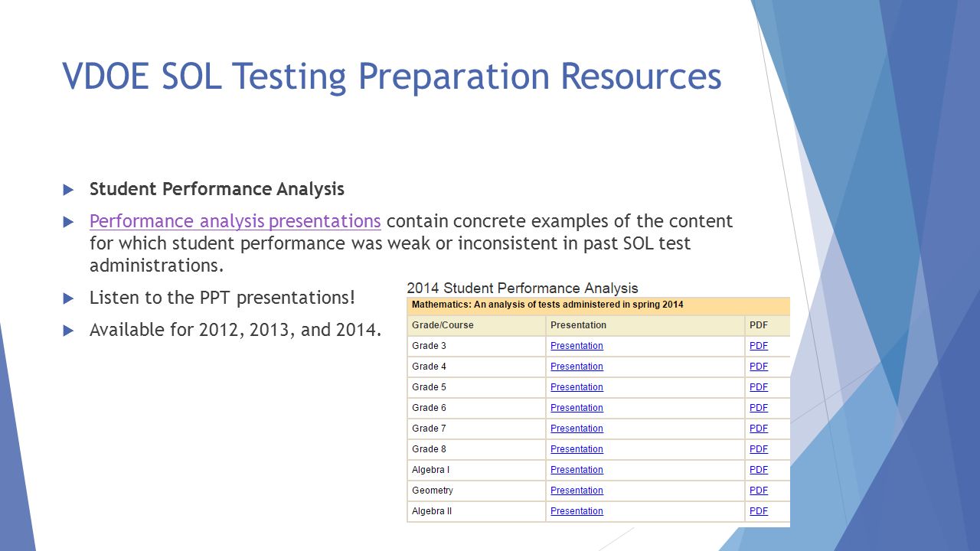This screenshot has width=980, height=551.
Task: Click the 2014 Student Performance Analysis table title
Action: pos(522,289)
